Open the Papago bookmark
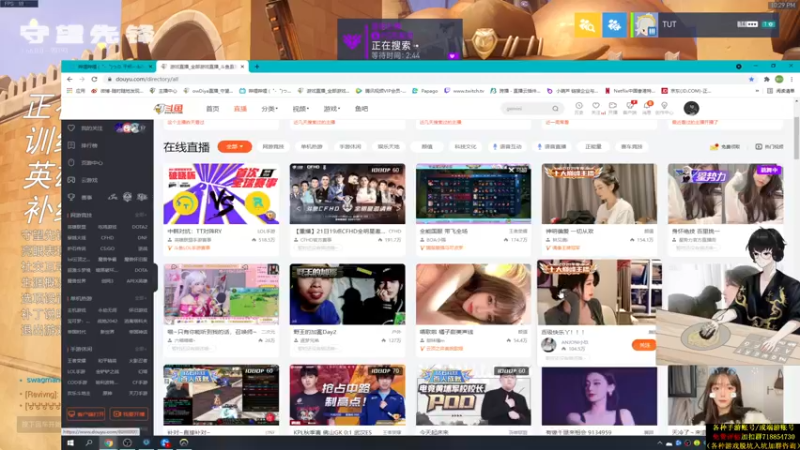This screenshot has height=450, width=800. (425, 91)
